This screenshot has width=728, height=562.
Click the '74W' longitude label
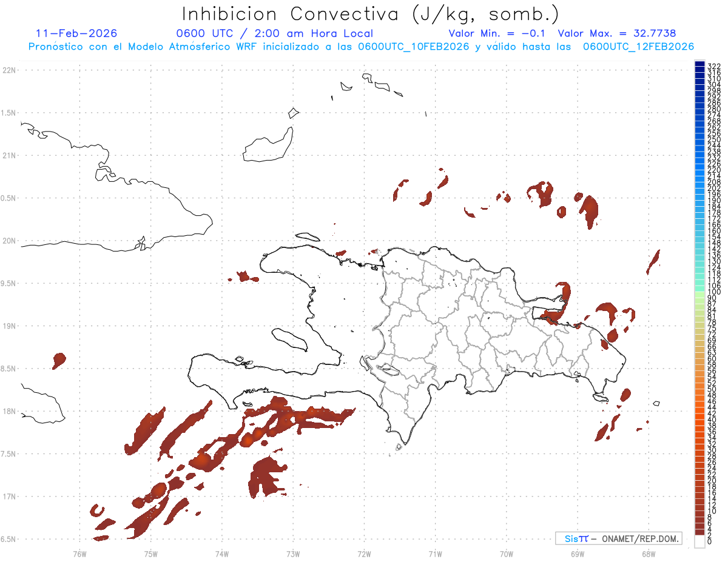tap(222, 554)
